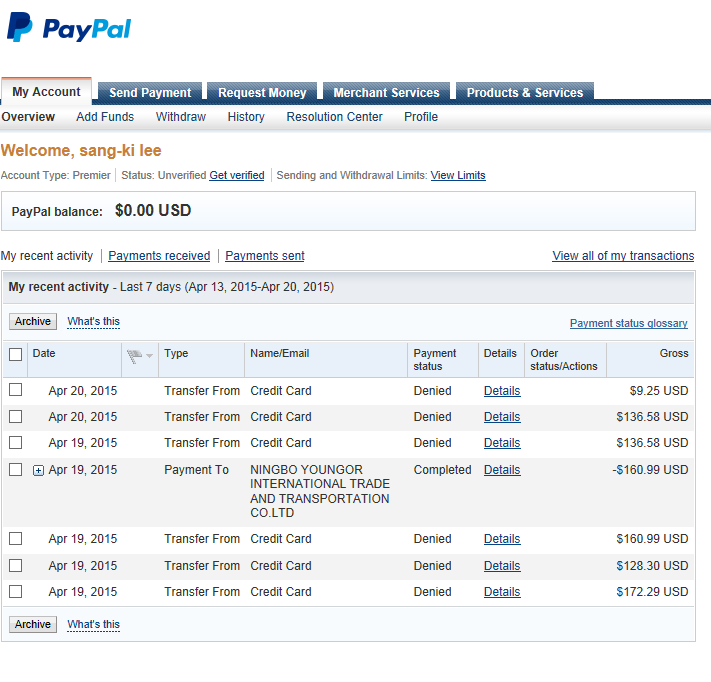This screenshot has height=682, width=711.
Task: Check the $9.25 USD transaction checkbox
Action: click(15, 390)
